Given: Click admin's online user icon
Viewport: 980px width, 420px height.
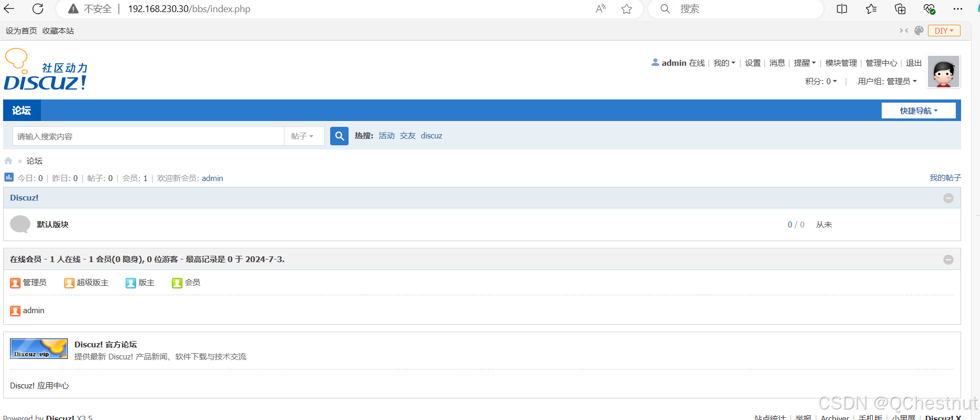Looking at the screenshot, I should click(15, 311).
